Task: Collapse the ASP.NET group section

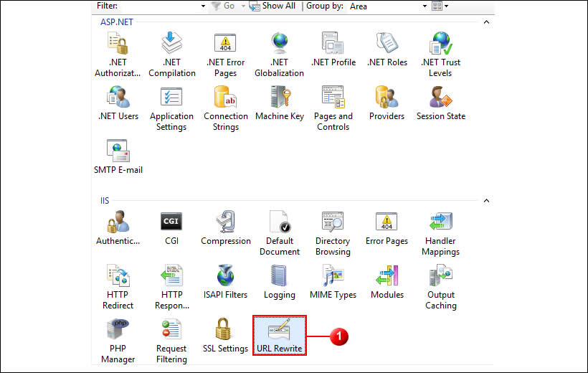Action: click(x=487, y=22)
